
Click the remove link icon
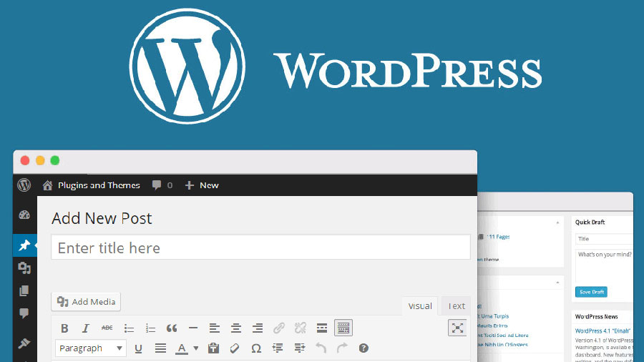point(301,328)
